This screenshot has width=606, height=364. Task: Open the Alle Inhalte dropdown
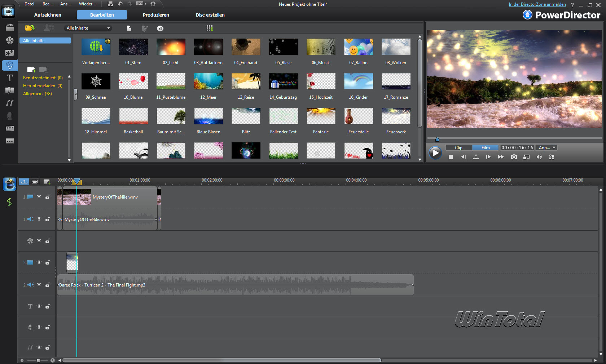pyautogui.click(x=88, y=28)
